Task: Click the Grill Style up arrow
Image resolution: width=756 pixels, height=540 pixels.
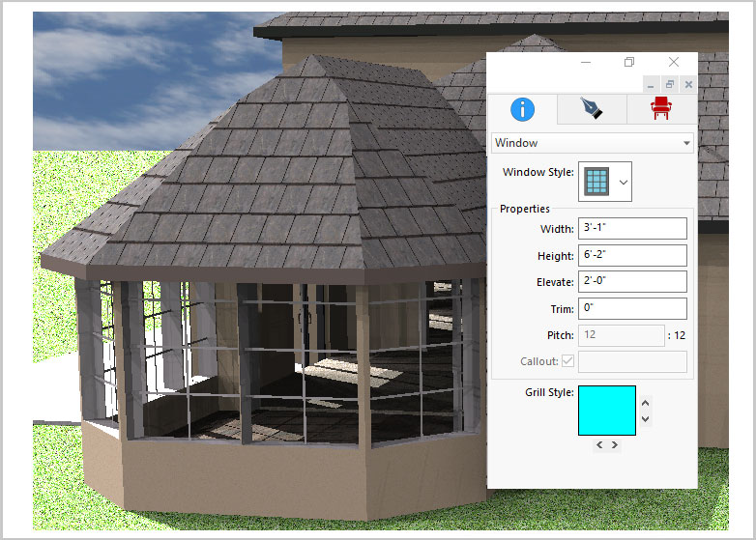Action: click(646, 403)
